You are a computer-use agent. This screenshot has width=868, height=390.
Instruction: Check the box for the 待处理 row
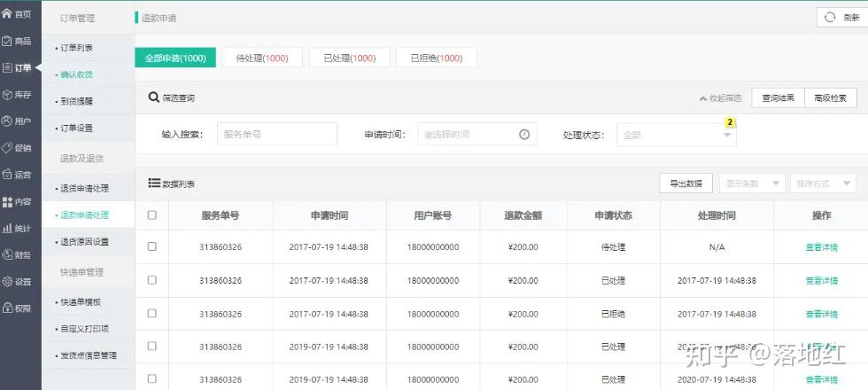(x=151, y=246)
